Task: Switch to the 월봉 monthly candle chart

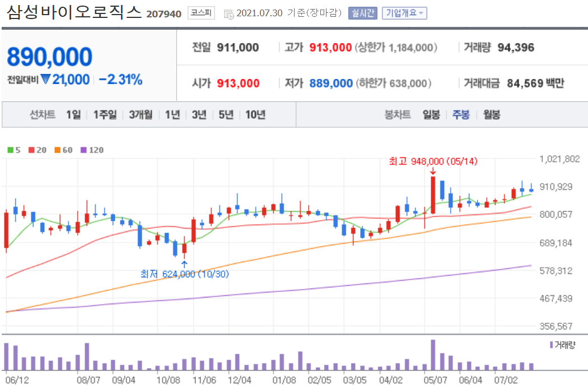Action: [x=492, y=114]
